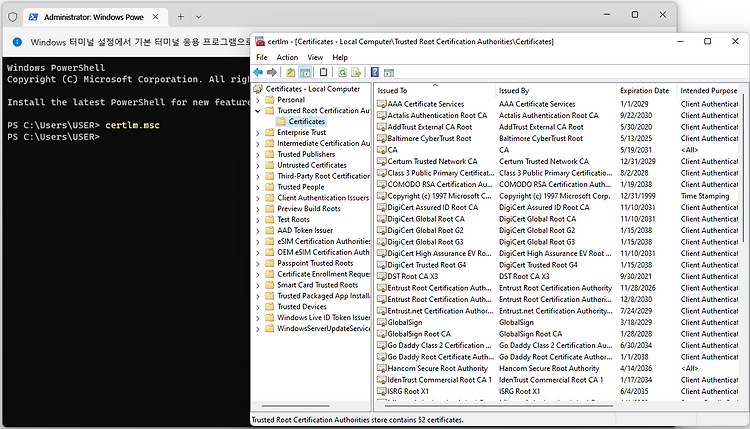This screenshot has height=429, width=750.
Task: Click the folder icon next to Test Roots
Action: (269, 219)
